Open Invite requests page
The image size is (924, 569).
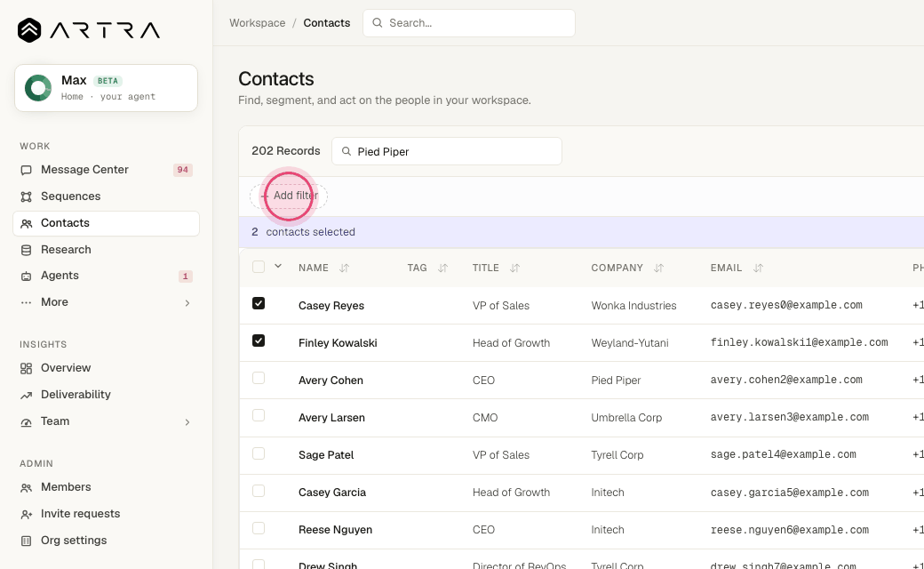point(106,514)
